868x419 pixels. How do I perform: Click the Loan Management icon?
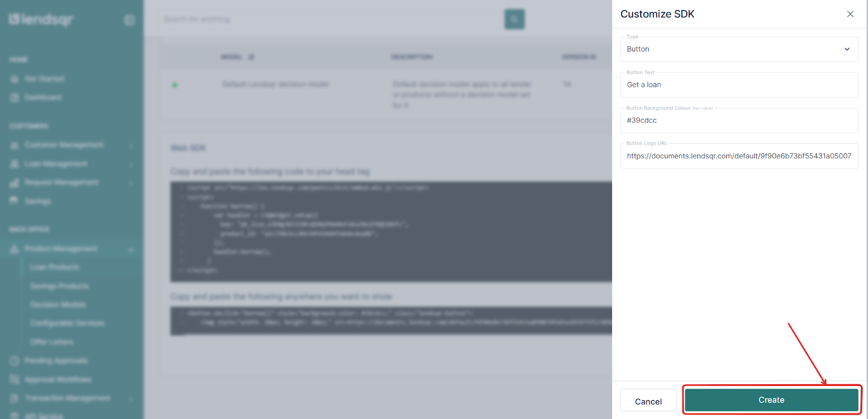tap(15, 164)
